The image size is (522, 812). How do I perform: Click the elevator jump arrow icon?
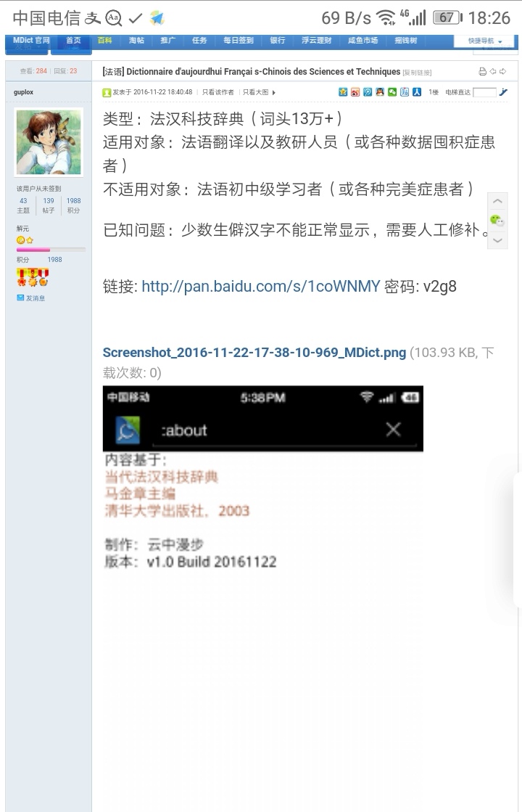(x=503, y=92)
